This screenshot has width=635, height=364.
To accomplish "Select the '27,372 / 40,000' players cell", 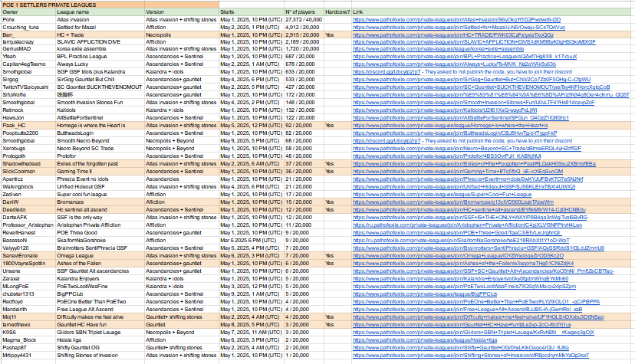I will coord(304,19).
